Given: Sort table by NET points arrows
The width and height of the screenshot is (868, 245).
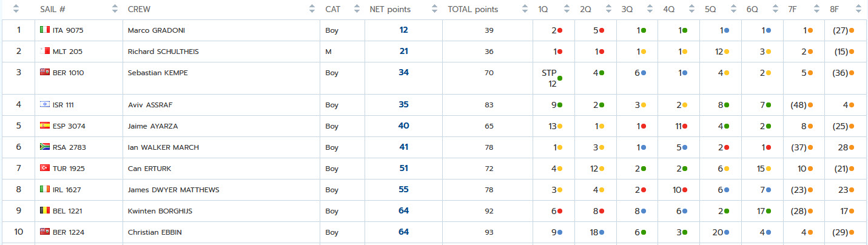Looking at the screenshot, I should click(x=434, y=9).
